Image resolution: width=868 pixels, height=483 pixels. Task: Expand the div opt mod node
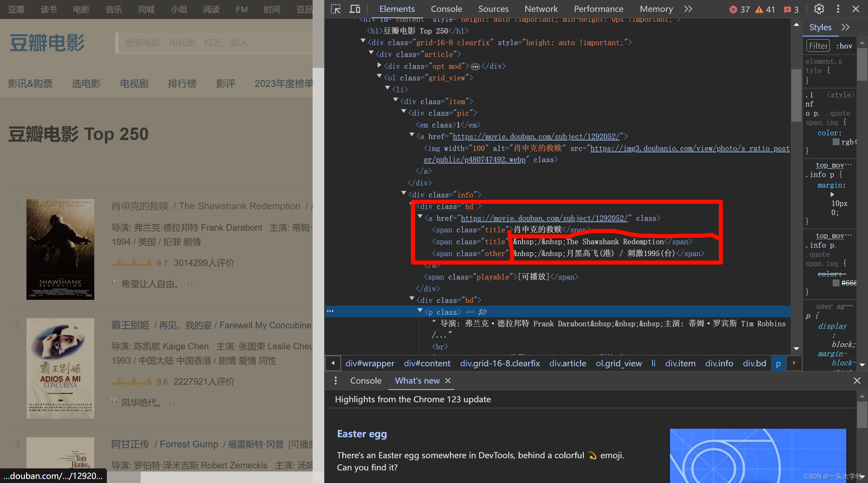(x=379, y=65)
